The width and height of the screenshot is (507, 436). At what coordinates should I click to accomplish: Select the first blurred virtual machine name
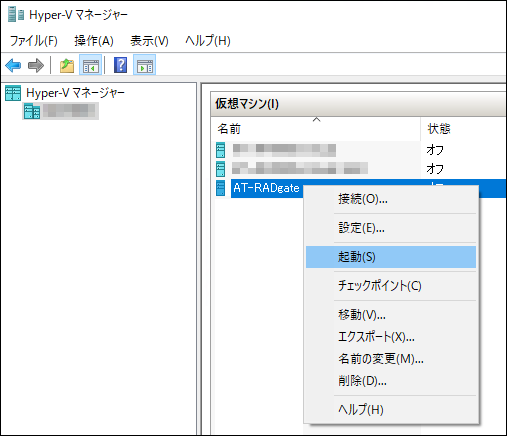[x=284, y=150]
